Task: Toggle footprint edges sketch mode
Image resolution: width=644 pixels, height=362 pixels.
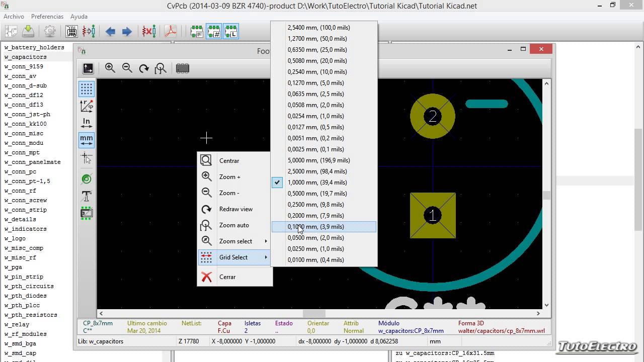Action: (x=87, y=213)
